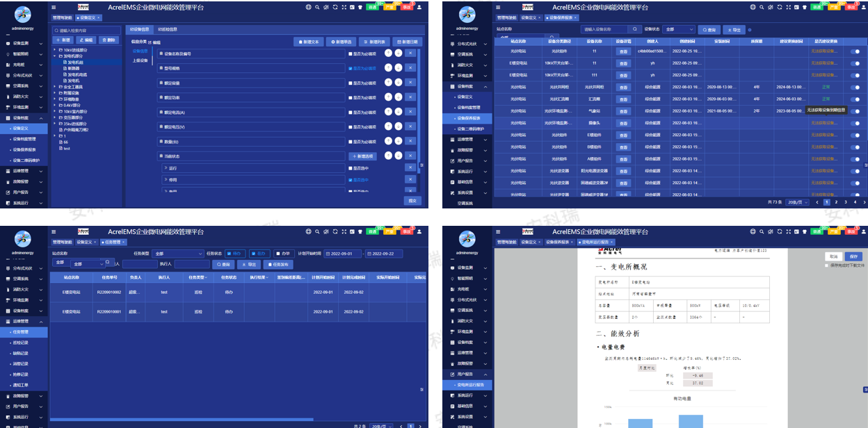Click skin theme shirt icon in task management header
The width and height of the screenshot is (868, 428).
[361, 232]
